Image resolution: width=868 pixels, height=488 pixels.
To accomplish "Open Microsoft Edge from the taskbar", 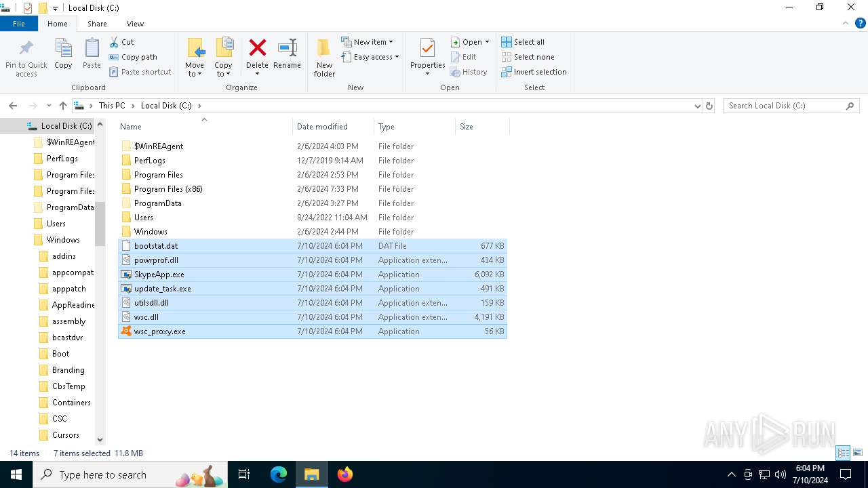I will point(279,474).
